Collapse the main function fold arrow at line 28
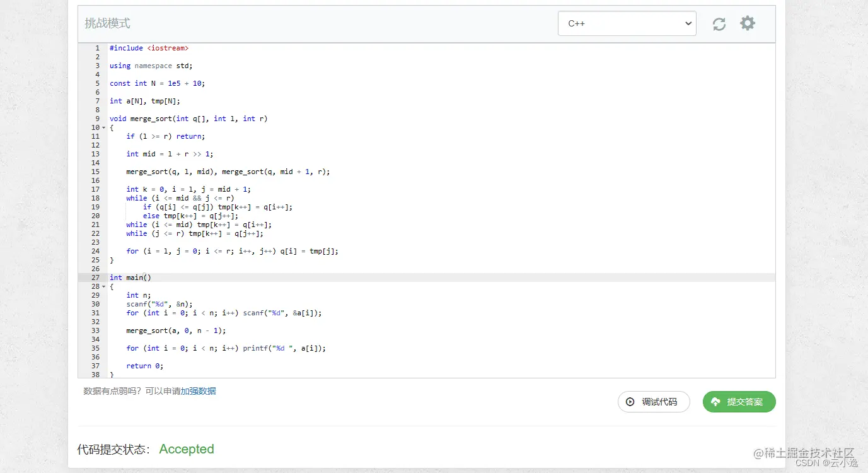 (103, 286)
